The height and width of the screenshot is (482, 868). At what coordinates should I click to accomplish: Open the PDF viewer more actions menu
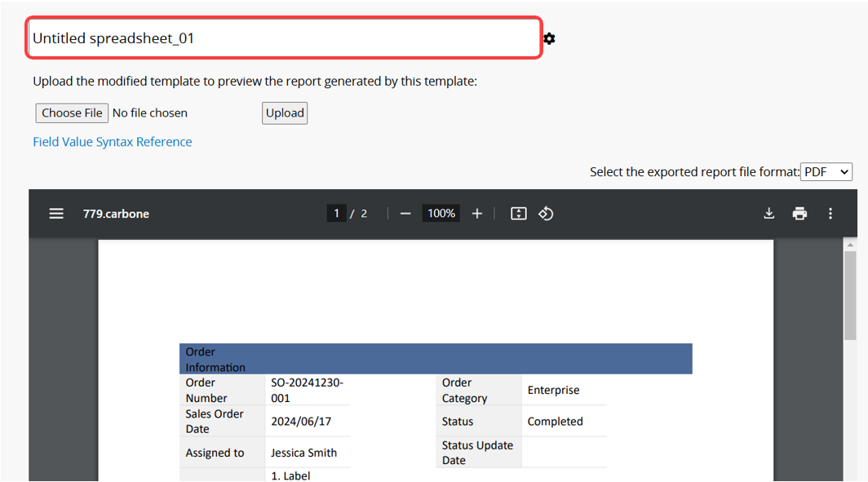point(830,214)
